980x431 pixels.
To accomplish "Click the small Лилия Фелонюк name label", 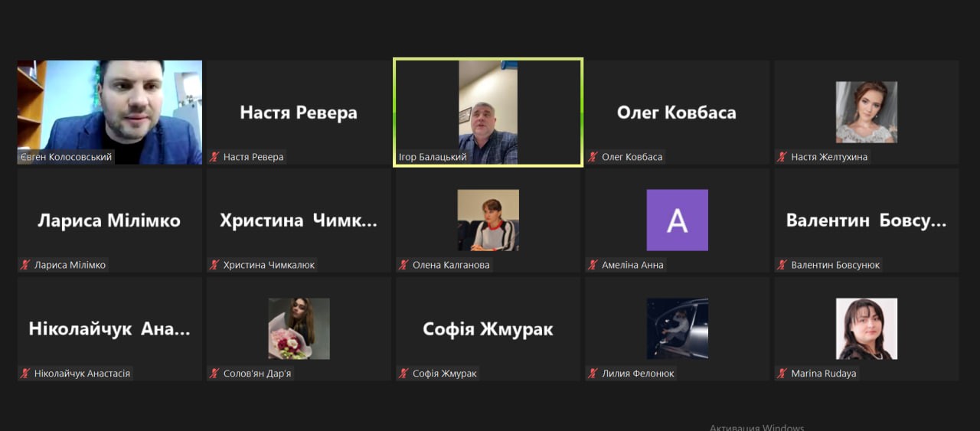I will point(638,374).
